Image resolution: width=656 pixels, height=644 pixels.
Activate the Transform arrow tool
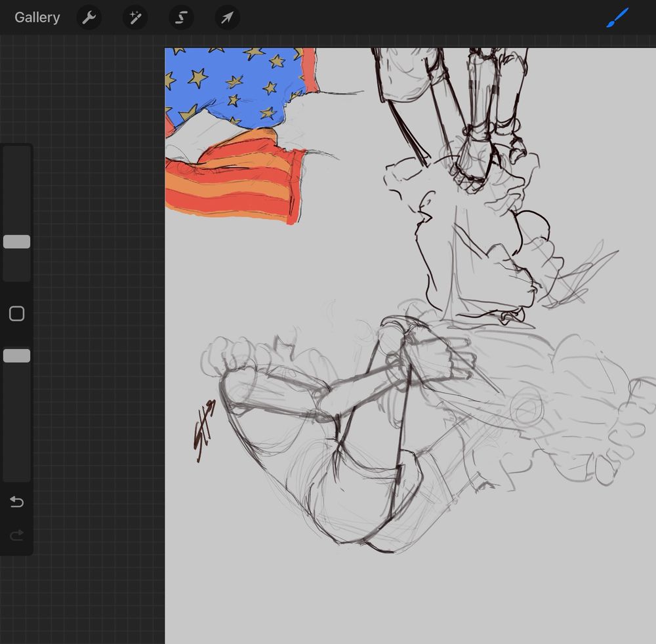pyautogui.click(x=227, y=18)
